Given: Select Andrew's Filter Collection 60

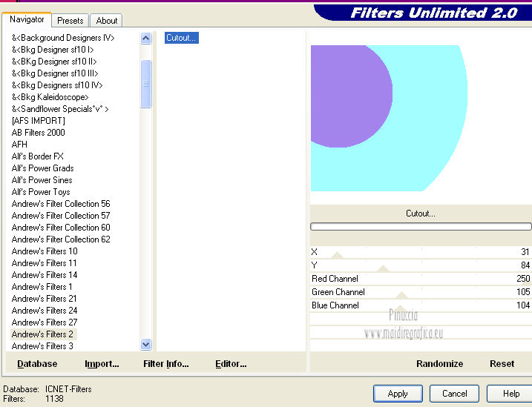Looking at the screenshot, I should [x=61, y=228].
